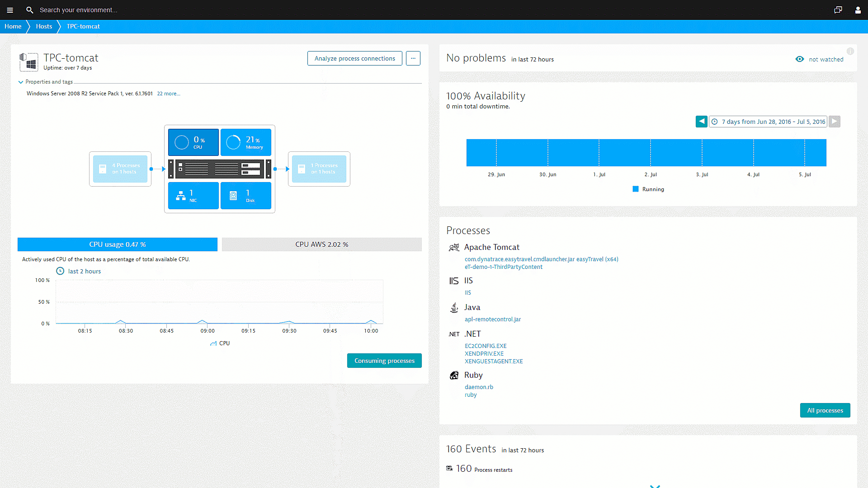Viewport: 868px width, 488px height.
Task: Click the All processes button
Action: (825, 410)
